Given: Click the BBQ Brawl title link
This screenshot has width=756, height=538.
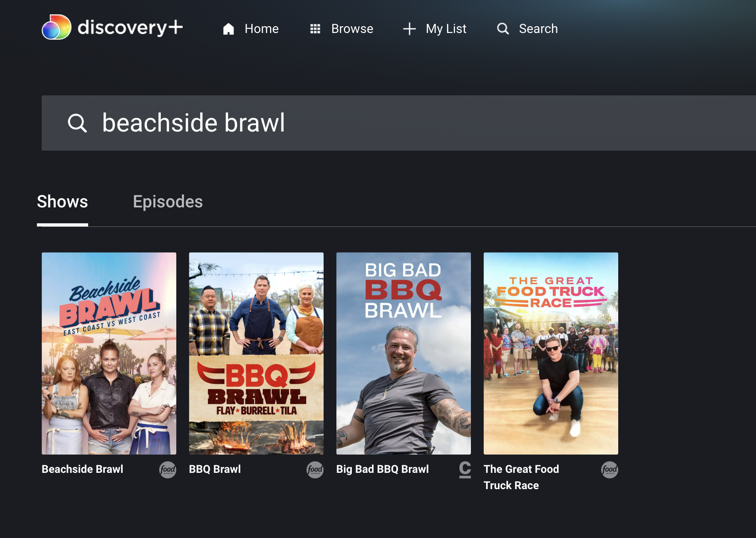Looking at the screenshot, I should pyautogui.click(x=215, y=469).
